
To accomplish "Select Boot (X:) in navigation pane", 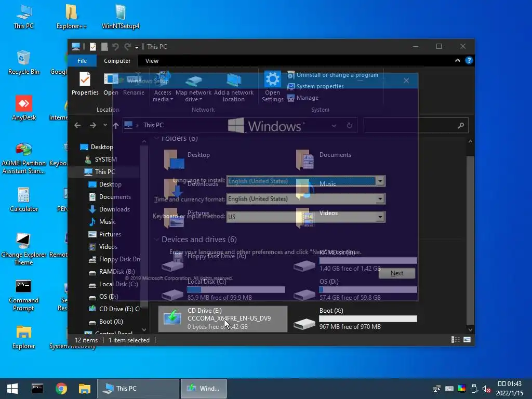I will [105, 321].
